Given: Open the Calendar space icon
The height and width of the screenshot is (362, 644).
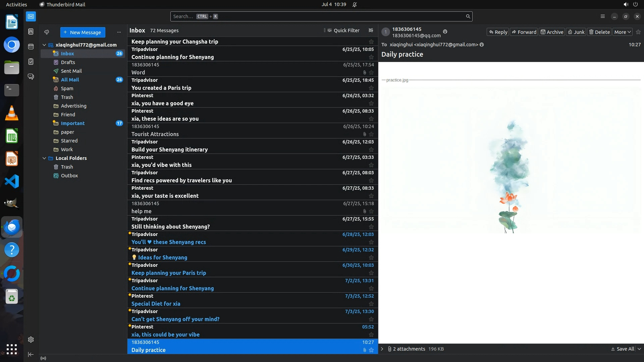Looking at the screenshot, I should [x=31, y=47].
